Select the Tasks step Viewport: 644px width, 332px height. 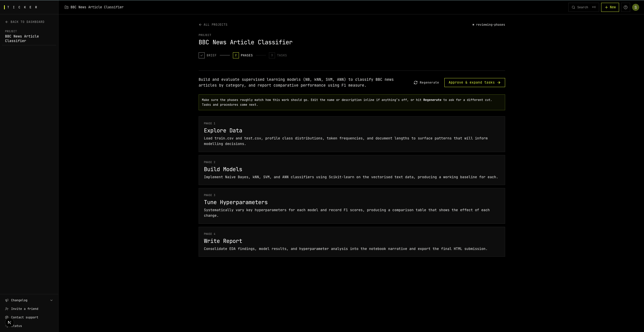(x=278, y=55)
